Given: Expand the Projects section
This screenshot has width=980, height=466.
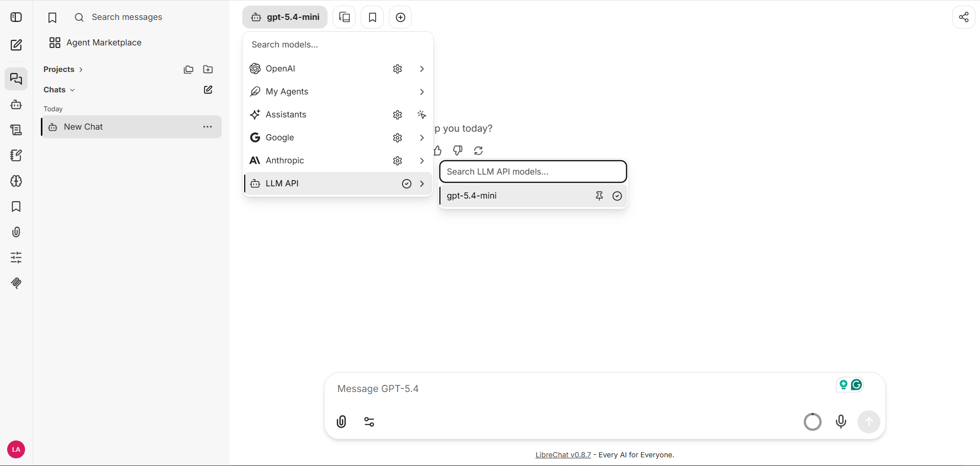Looking at the screenshot, I should tap(63, 69).
